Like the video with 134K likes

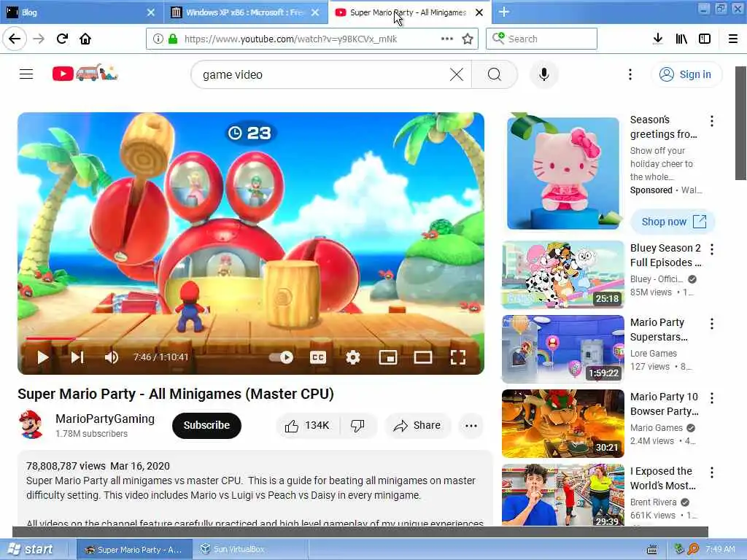[x=307, y=425]
